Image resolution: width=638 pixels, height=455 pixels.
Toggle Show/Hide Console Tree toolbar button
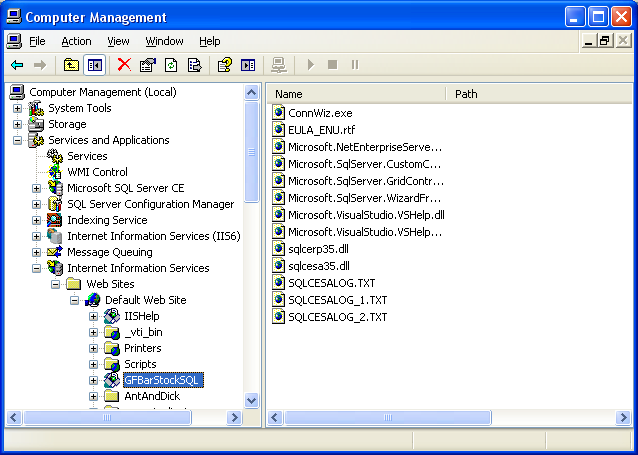[x=95, y=65]
